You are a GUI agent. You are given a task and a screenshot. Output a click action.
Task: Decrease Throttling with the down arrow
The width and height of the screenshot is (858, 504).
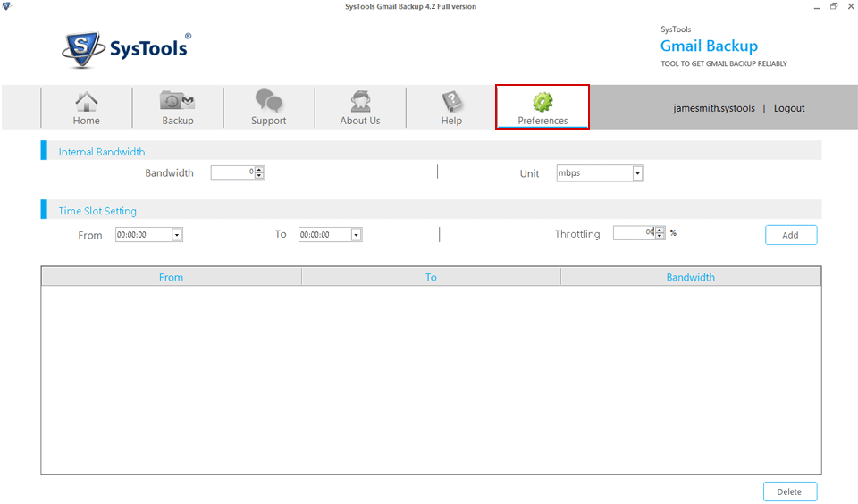(660, 236)
